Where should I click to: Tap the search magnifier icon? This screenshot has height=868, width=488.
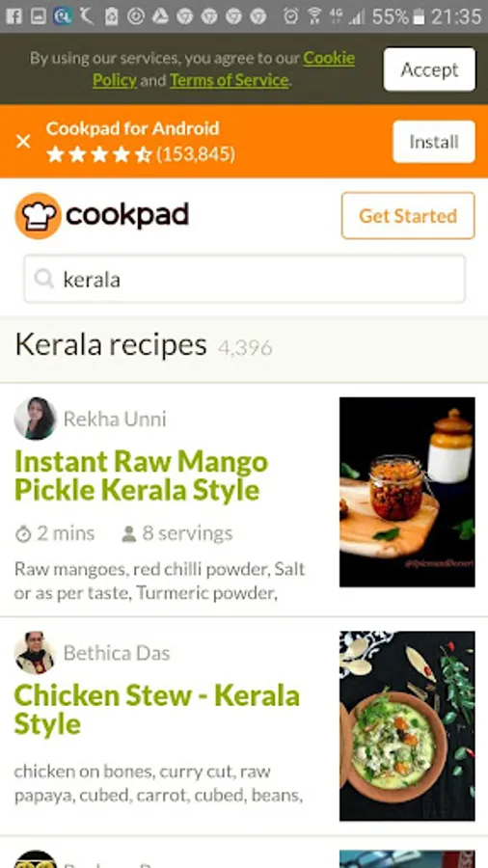[x=44, y=279]
